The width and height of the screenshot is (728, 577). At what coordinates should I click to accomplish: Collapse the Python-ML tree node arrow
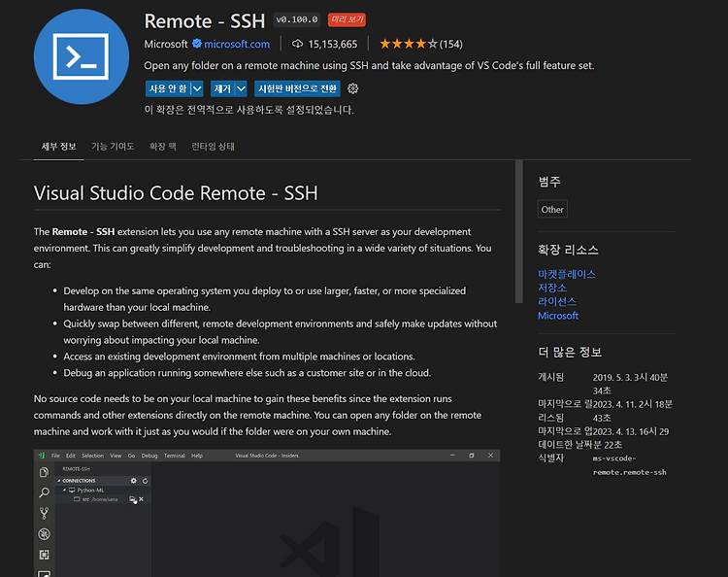point(64,491)
